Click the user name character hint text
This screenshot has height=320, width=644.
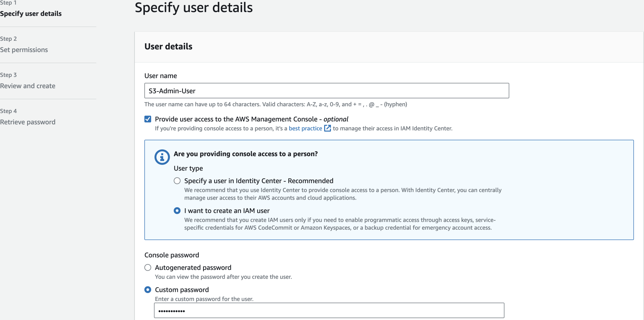[x=275, y=104]
